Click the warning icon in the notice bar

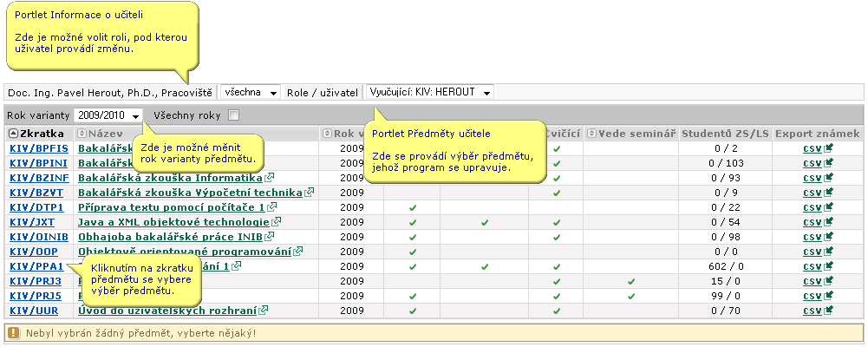point(14,334)
